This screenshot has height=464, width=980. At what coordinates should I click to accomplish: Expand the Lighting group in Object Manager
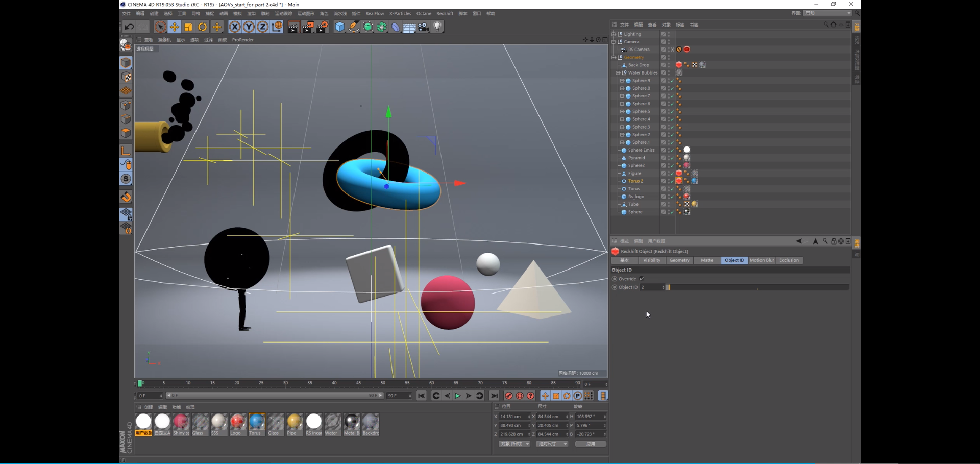click(x=614, y=34)
